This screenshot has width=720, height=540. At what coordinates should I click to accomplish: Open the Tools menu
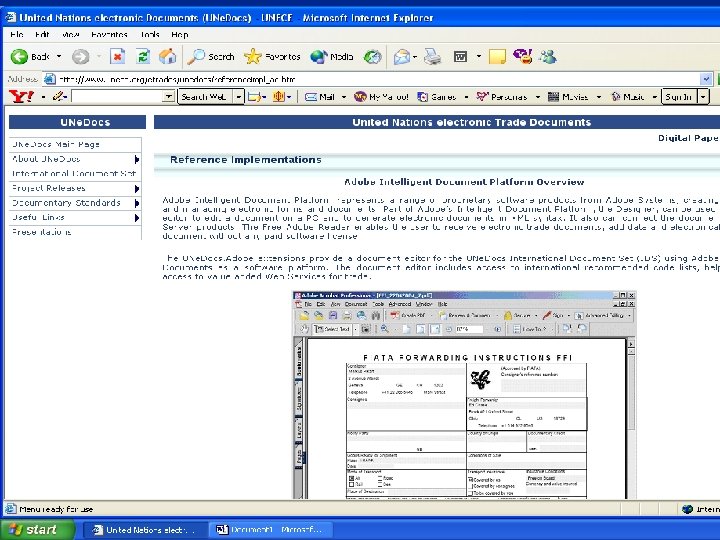pyautogui.click(x=150, y=34)
